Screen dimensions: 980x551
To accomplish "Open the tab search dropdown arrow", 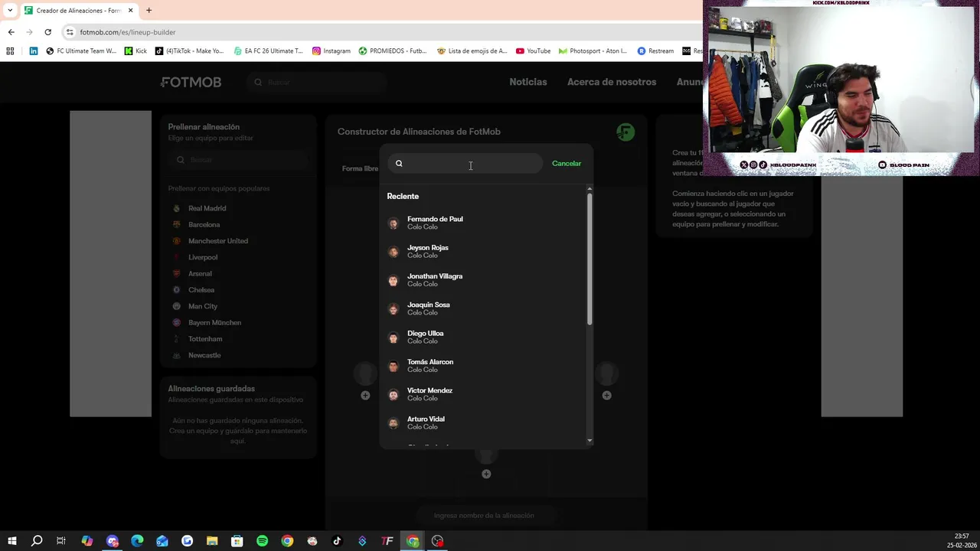I will pyautogui.click(x=9, y=11).
